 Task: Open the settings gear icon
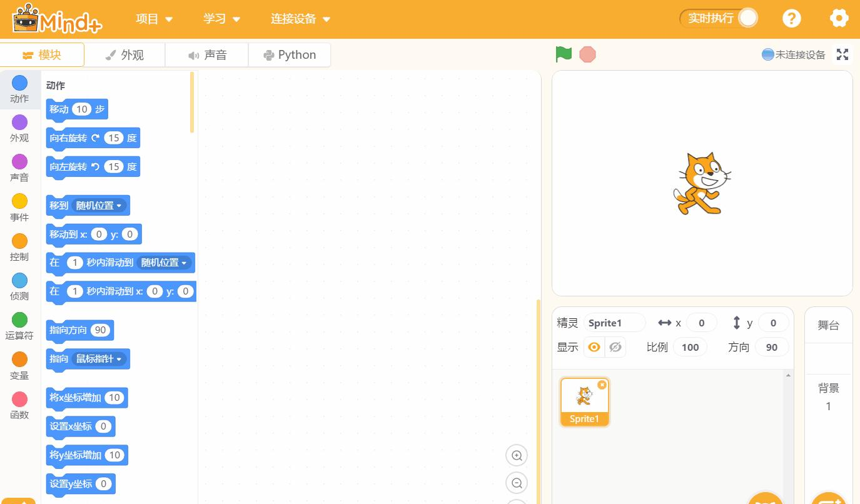[x=839, y=18]
